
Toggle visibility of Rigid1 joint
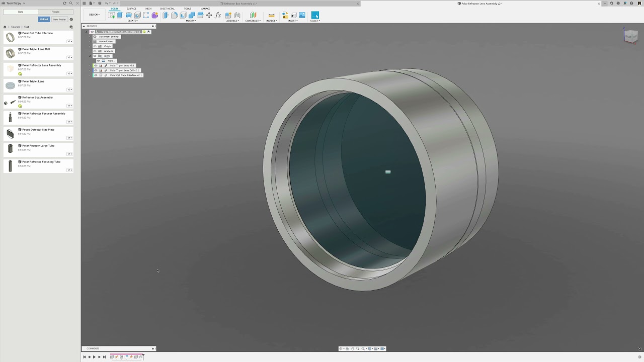[x=98, y=61]
